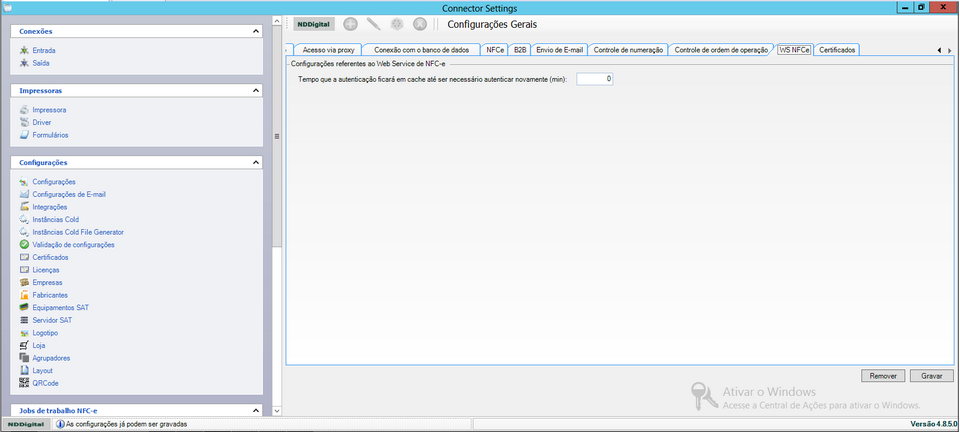
Task: Collapse the Impressoras panel
Action: coord(256,91)
